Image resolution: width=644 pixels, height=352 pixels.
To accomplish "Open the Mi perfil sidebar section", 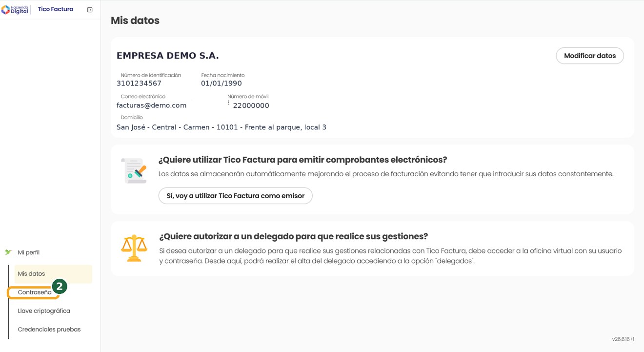I will click(x=29, y=252).
